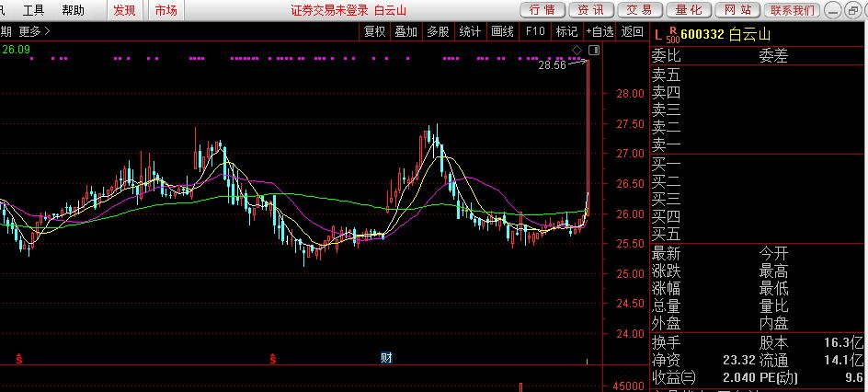Screen dimensions: 868x392
Task: Minimize the trading application window
Action: tap(832, 10)
